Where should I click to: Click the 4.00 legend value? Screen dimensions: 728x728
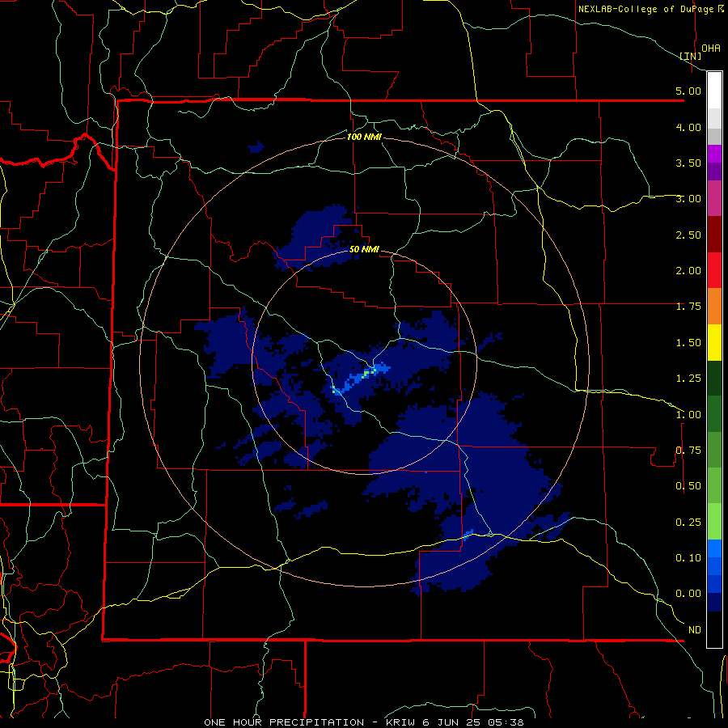(x=688, y=127)
